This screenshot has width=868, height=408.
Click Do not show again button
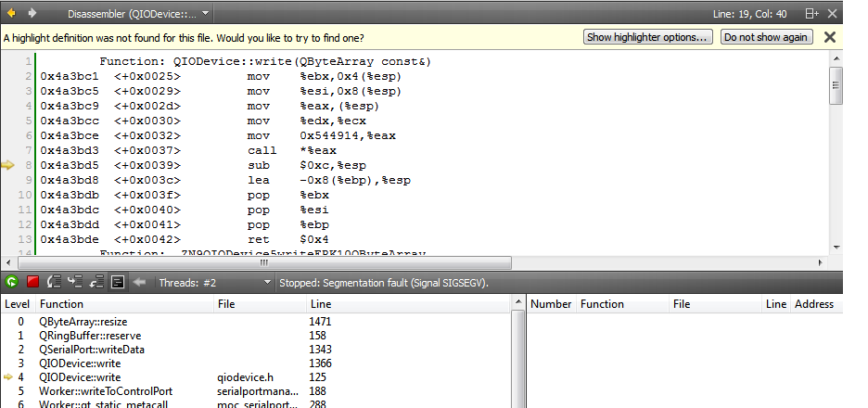click(767, 37)
